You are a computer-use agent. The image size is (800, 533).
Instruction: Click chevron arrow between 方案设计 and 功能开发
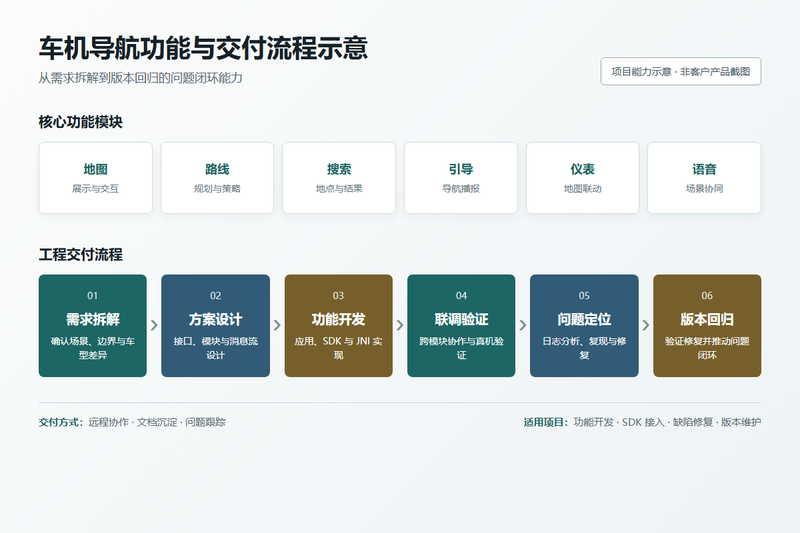point(277,325)
